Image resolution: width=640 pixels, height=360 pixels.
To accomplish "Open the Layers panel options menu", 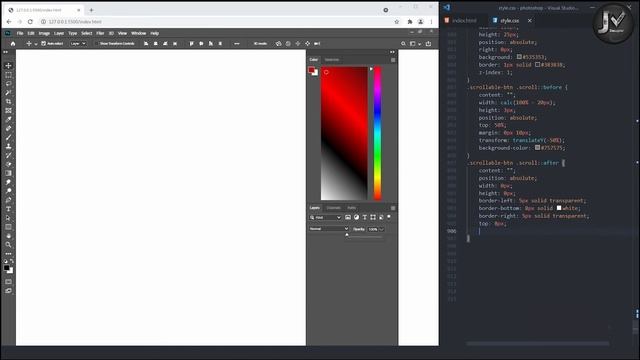I will pyautogui.click(x=393, y=208).
